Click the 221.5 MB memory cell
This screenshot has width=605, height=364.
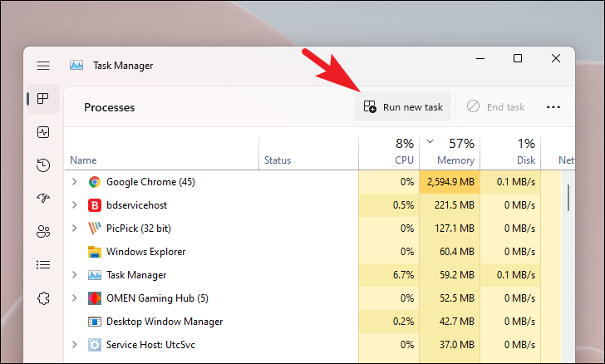click(450, 205)
